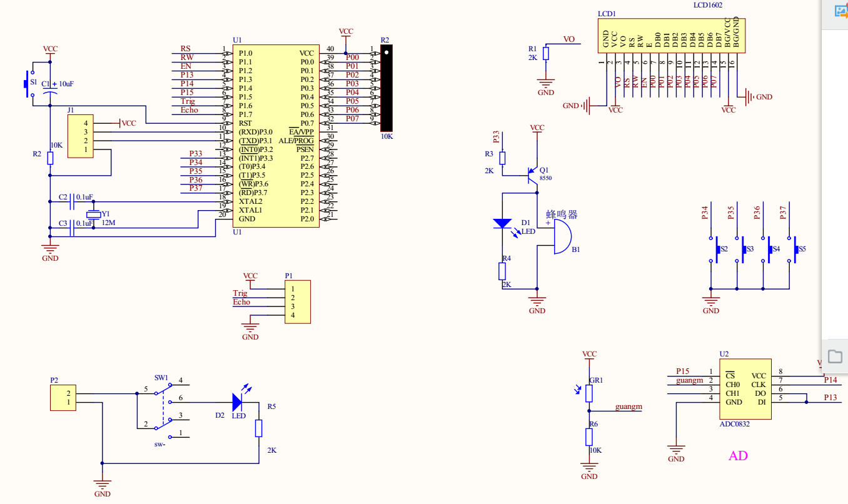Select the LCD1 designator label
The height and width of the screenshot is (504, 848).
click(x=607, y=13)
